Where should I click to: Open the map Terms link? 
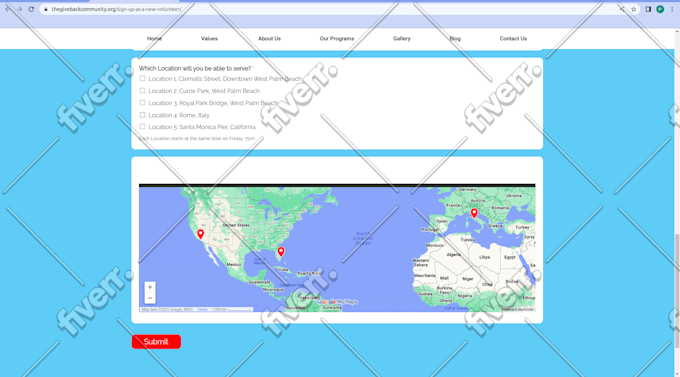(203, 309)
